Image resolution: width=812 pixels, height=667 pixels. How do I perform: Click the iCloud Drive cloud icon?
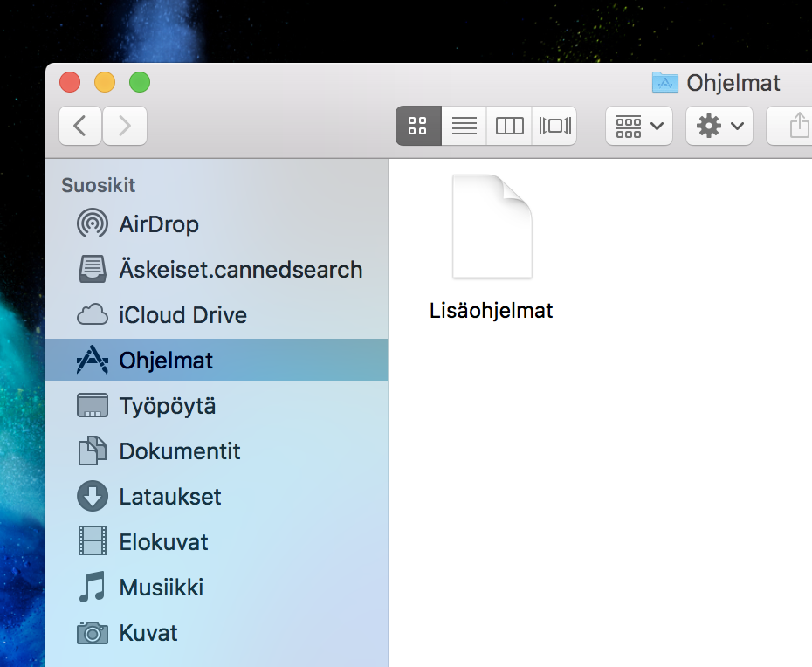click(x=93, y=314)
